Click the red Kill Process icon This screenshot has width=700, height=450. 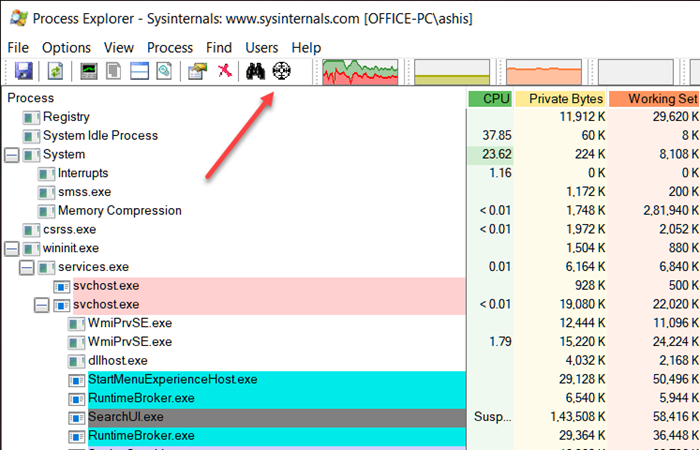click(x=225, y=71)
